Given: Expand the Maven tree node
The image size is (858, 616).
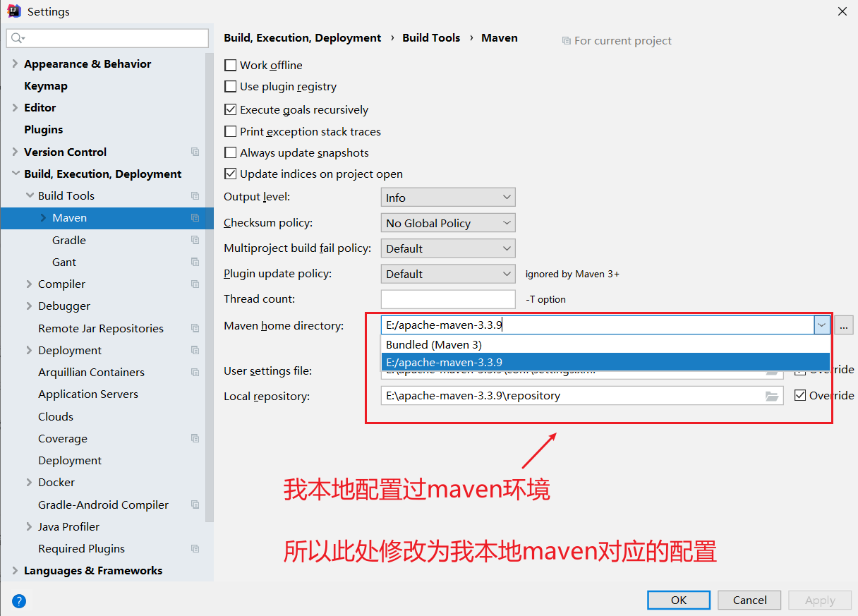Looking at the screenshot, I should [44, 218].
